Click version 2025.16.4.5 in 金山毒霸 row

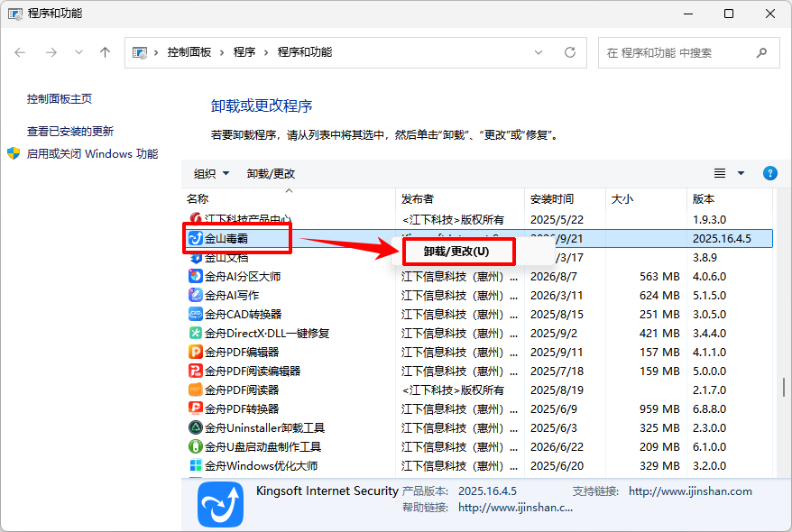tap(722, 239)
